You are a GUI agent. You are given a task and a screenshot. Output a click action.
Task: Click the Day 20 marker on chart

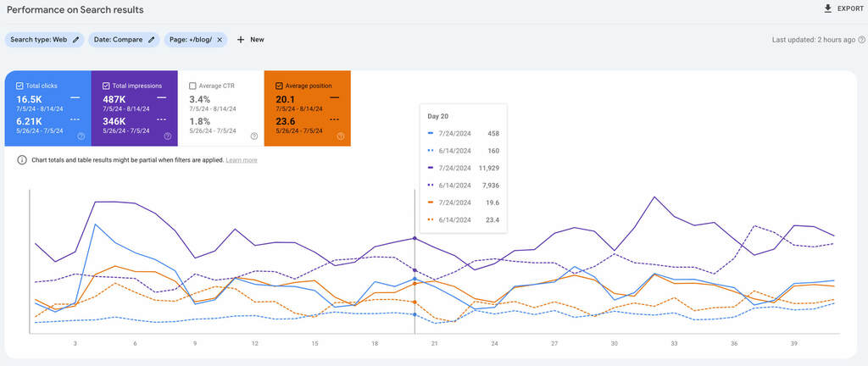pyautogui.click(x=415, y=239)
